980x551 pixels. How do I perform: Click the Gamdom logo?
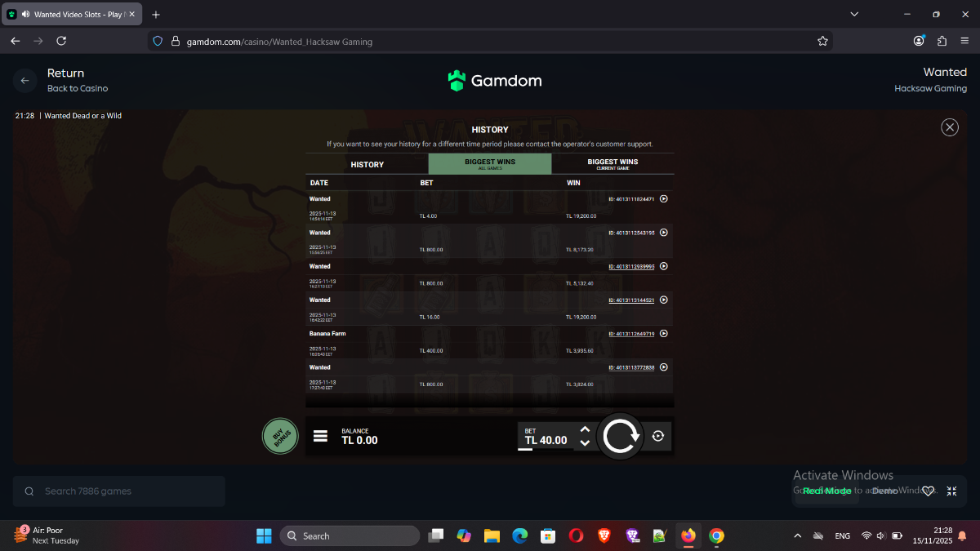(x=494, y=80)
